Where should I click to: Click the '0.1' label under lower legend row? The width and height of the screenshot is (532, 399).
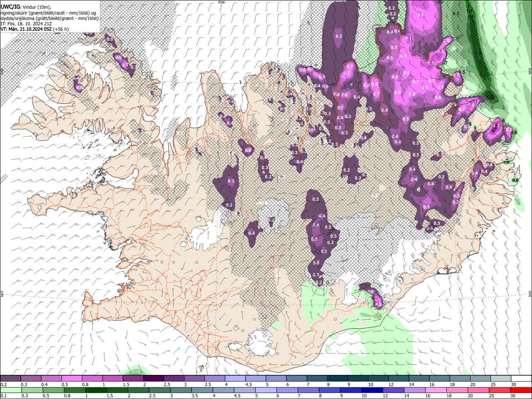[x=4, y=396]
